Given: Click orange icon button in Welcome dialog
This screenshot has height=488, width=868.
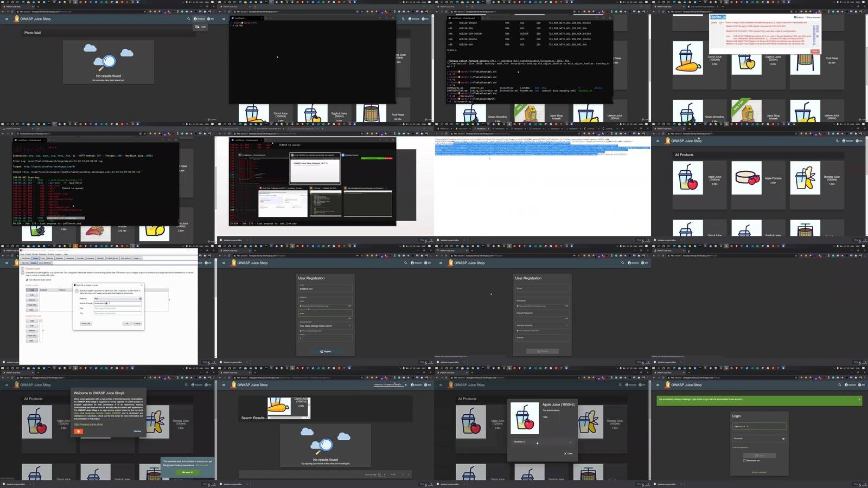Looking at the screenshot, I should 79,431.
